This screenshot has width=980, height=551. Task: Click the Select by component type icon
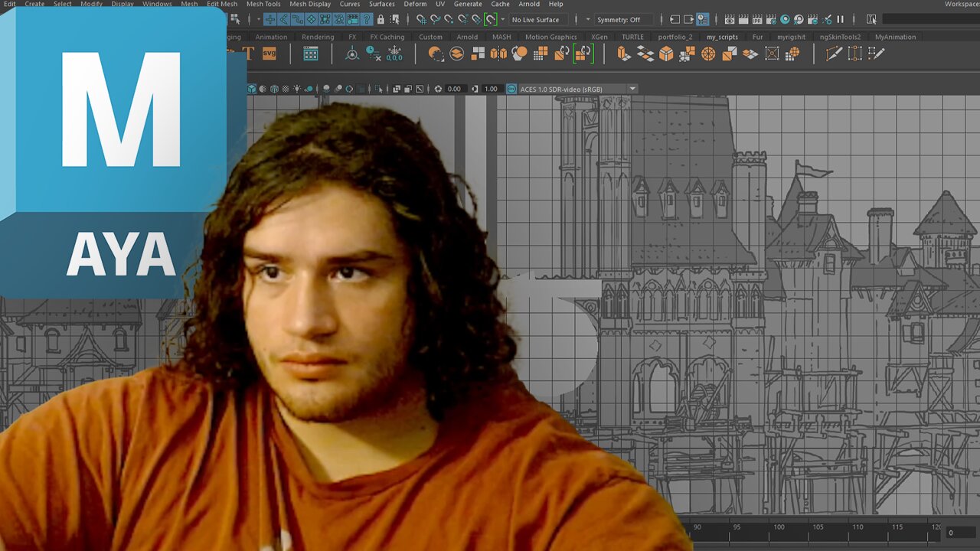(x=236, y=19)
